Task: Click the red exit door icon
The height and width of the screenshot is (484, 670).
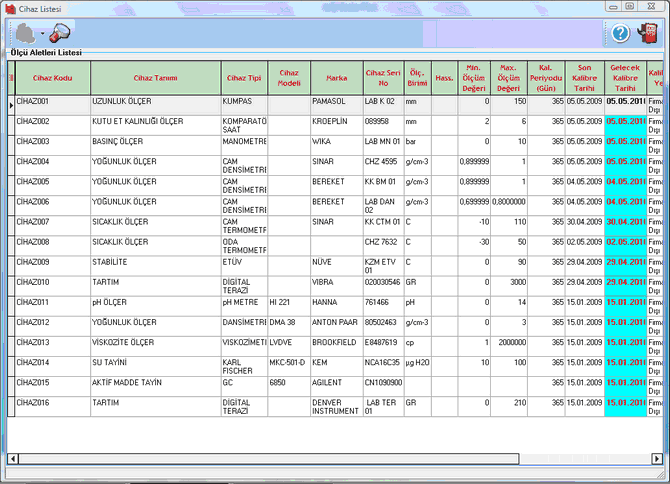Action: tap(648, 33)
